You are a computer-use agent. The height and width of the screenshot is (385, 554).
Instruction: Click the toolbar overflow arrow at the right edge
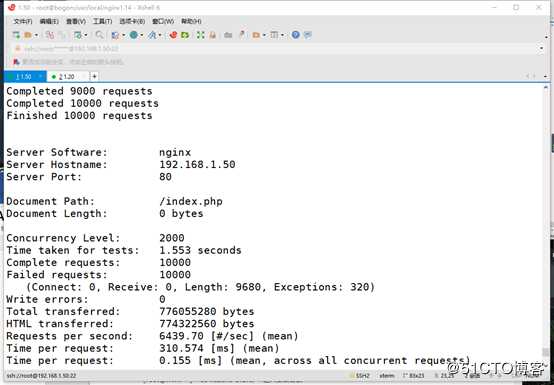(546, 37)
